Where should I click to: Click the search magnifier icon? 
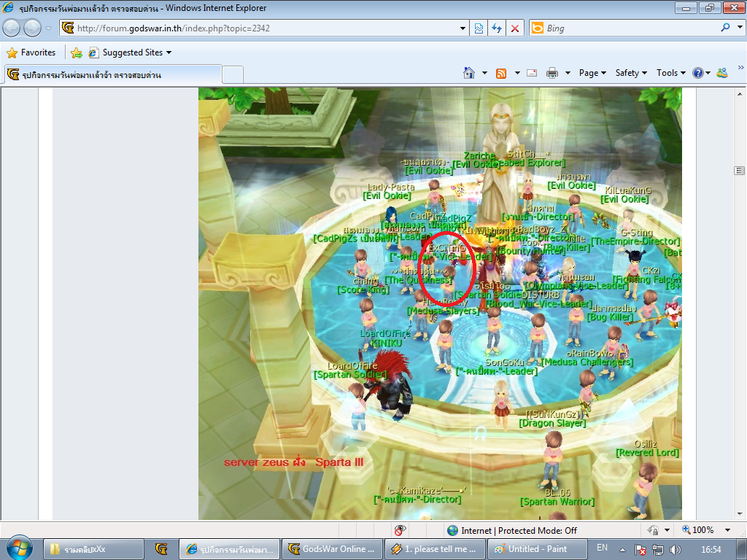coord(726,28)
